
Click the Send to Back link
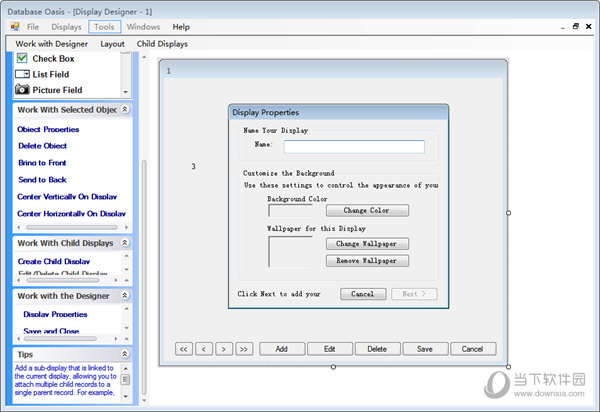pyautogui.click(x=42, y=179)
